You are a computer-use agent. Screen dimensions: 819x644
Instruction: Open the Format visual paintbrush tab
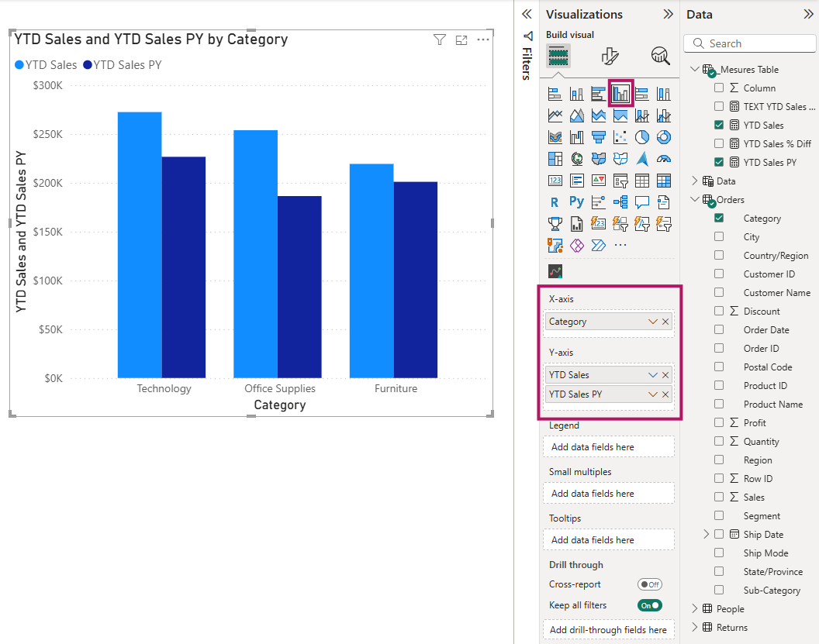(x=610, y=56)
